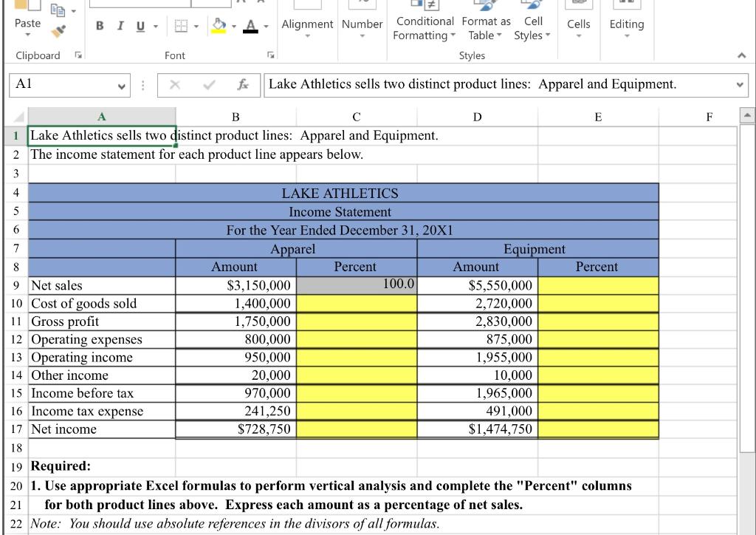Click the Required: heading cell

coord(102,466)
